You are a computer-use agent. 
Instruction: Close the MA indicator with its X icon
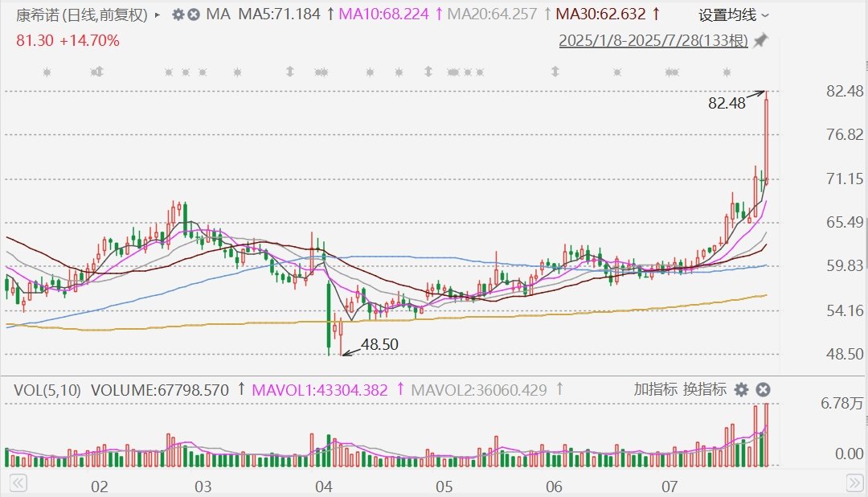(x=194, y=14)
